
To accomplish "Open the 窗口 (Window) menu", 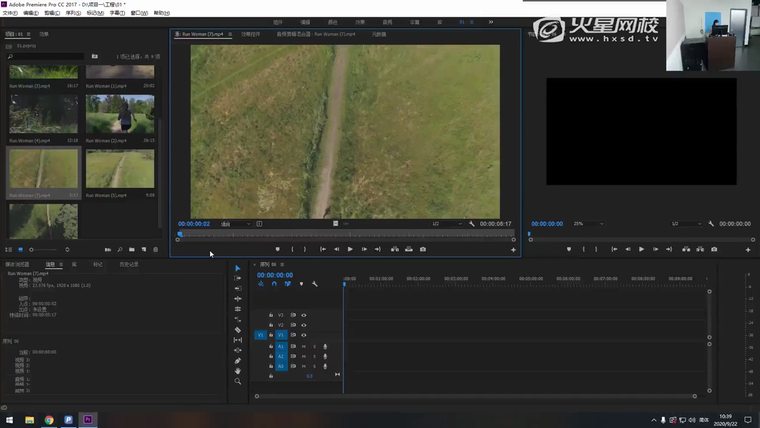I will 138,13.
